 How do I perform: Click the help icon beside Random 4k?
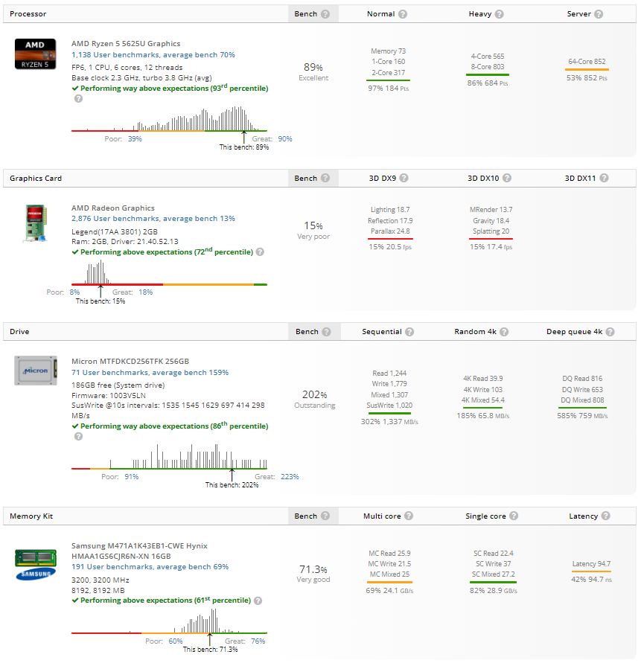[x=504, y=332]
